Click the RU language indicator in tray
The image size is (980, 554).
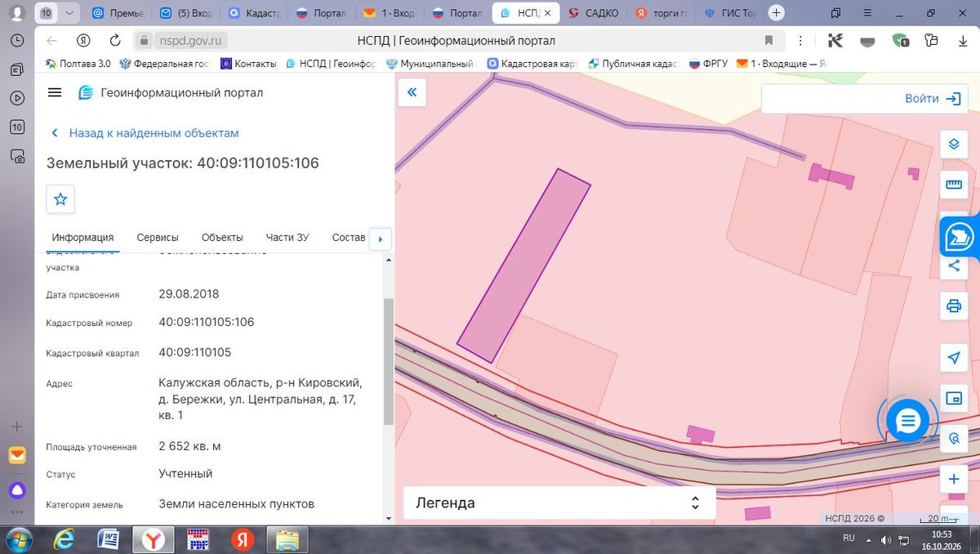849,538
